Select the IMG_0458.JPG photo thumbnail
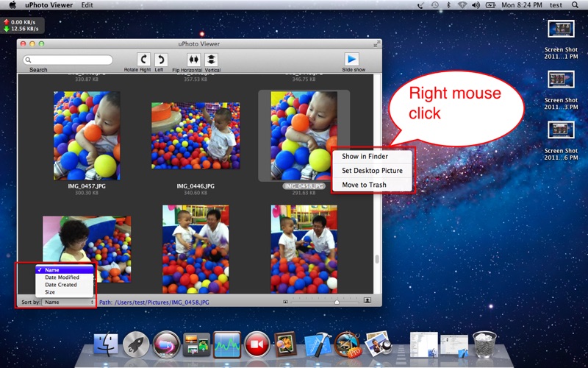The height and width of the screenshot is (368, 588). click(304, 135)
